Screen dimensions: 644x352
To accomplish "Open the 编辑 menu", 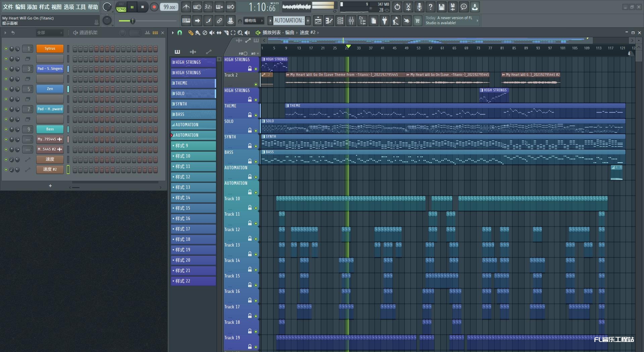I will [x=20, y=7].
